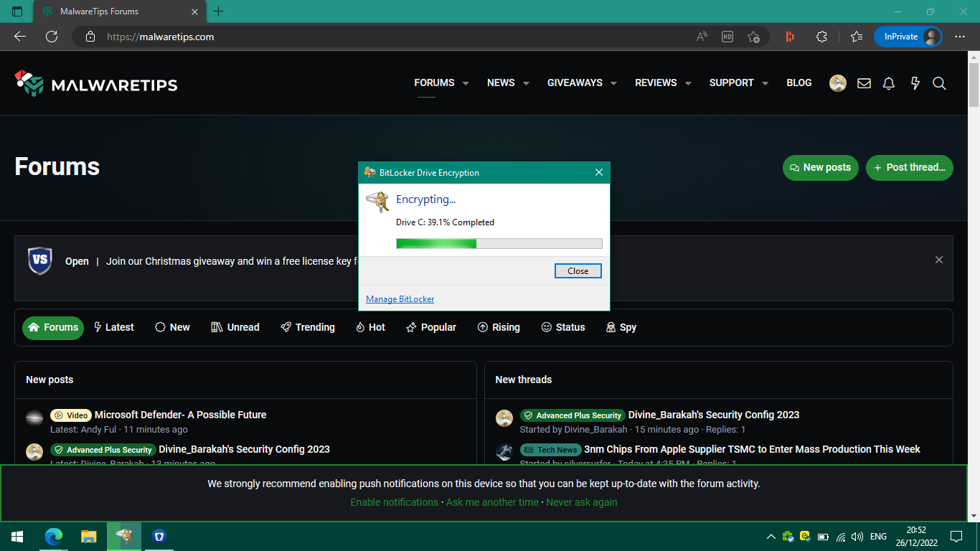Switch to the Trending tab

tap(308, 327)
